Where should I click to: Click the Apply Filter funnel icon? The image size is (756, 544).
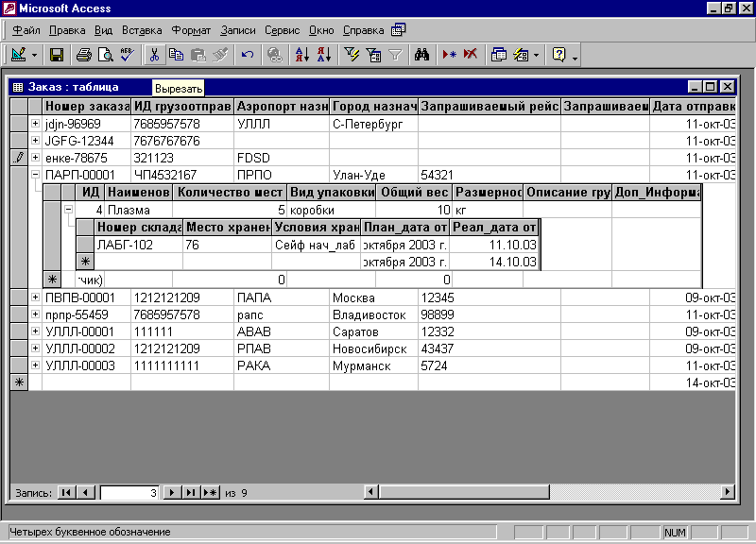pyautogui.click(x=395, y=55)
